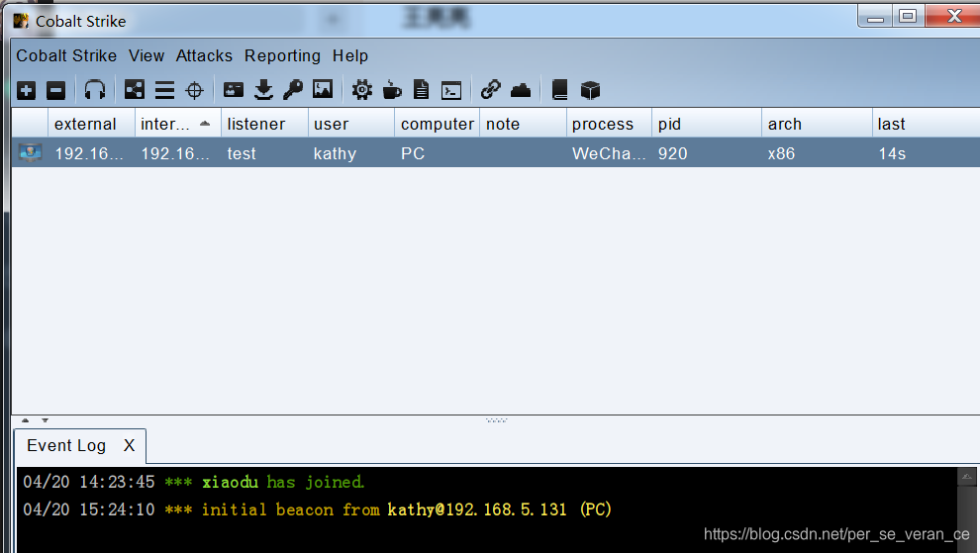Open the Cobalt Strike menu
The height and width of the screenshot is (553, 980).
66,55
